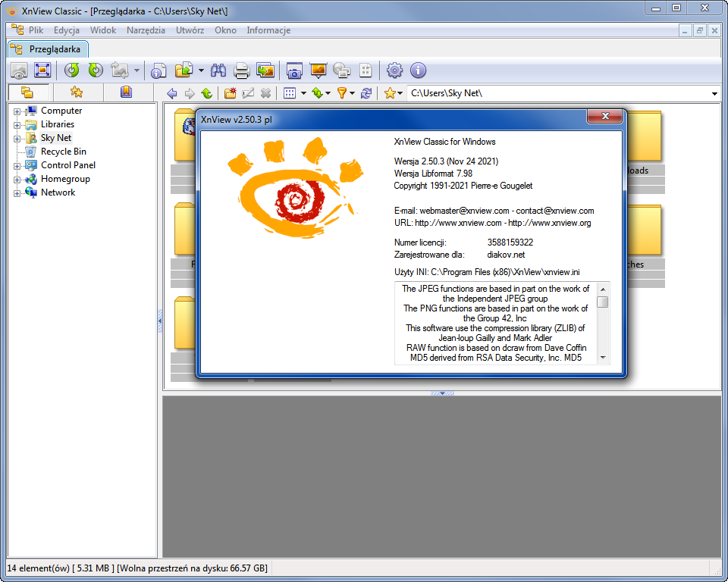Expand the Network tree node

point(17,193)
